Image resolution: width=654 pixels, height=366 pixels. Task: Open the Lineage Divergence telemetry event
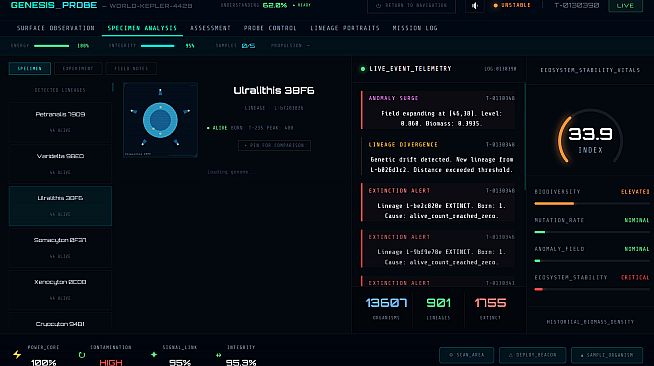click(x=438, y=157)
